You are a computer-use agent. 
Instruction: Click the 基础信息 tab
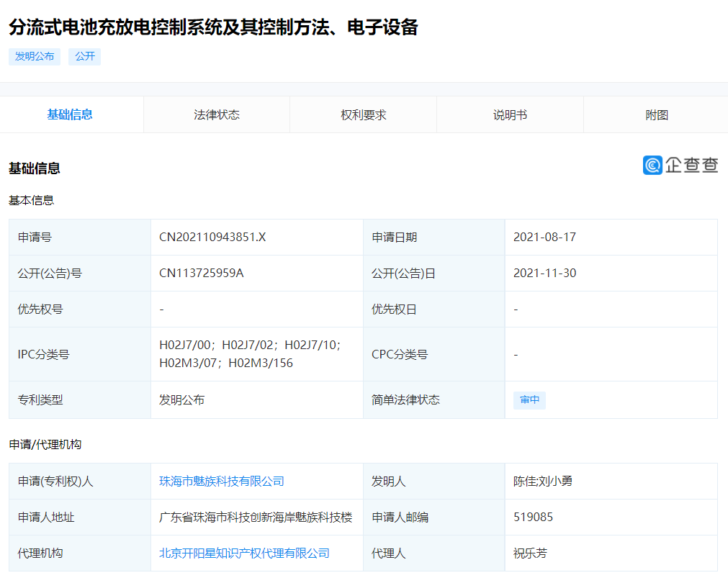(x=70, y=114)
